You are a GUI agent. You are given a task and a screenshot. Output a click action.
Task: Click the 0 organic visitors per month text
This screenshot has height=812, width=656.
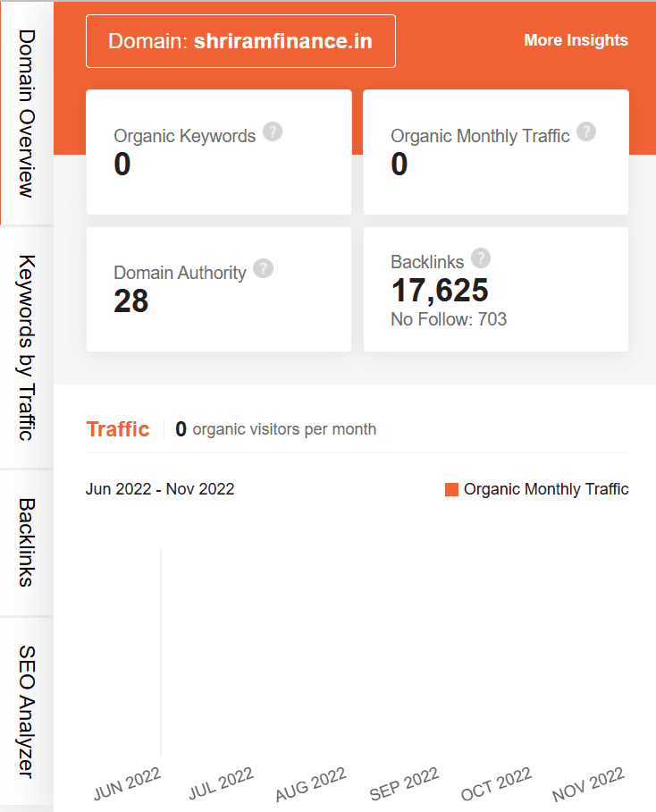pyautogui.click(x=277, y=429)
